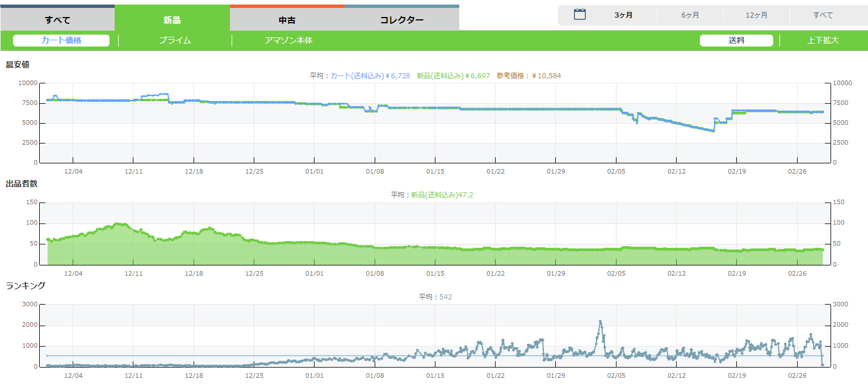Image resolution: width=868 pixels, height=384 pixels.
Task: Switch to the 新品 tab
Action: pos(172,20)
